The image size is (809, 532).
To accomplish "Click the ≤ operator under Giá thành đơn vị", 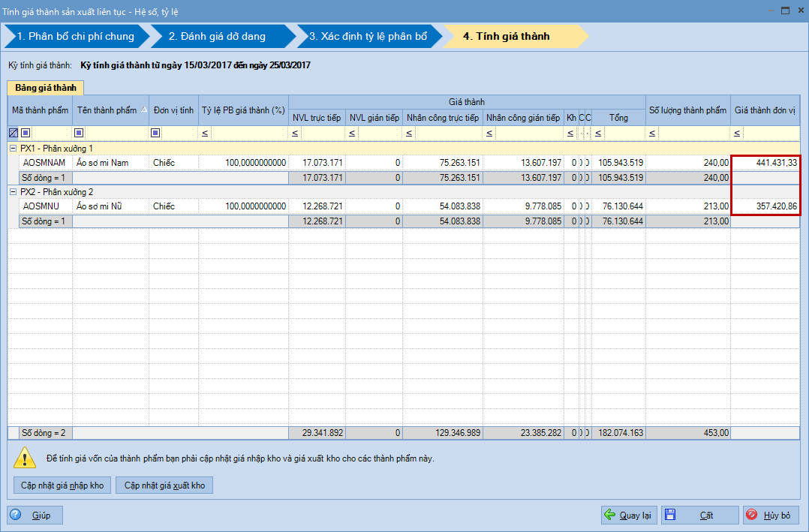I will [738, 133].
